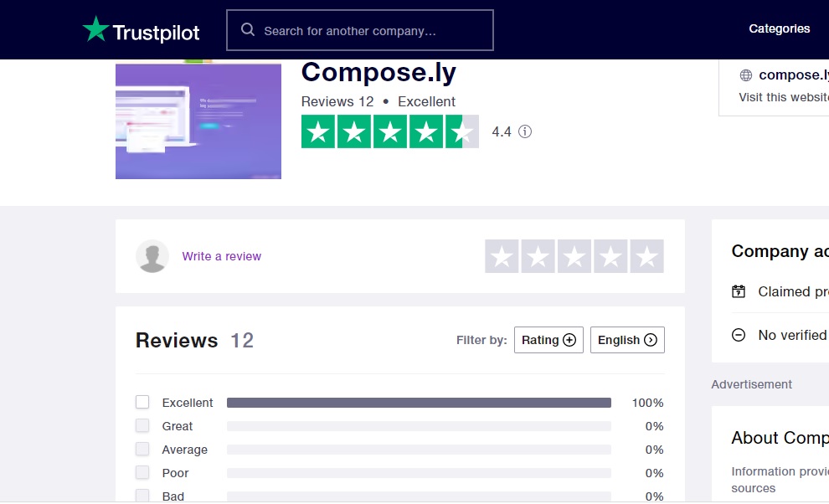Click the Compose.ly company title
This screenshot has height=504, width=829.
coord(378,73)
